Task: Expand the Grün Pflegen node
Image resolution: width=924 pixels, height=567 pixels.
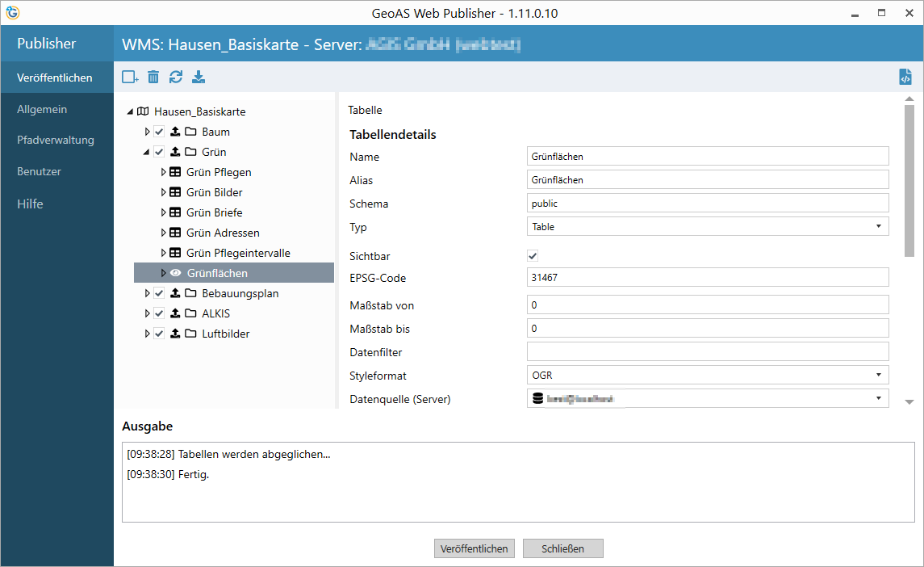Action: click(x=163, y=172)
